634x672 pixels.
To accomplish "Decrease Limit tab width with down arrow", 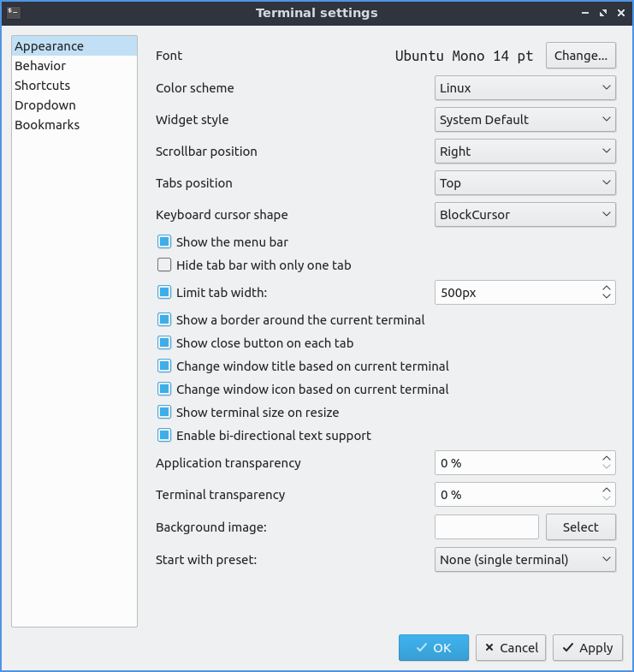I will click(x=607, y=297).
